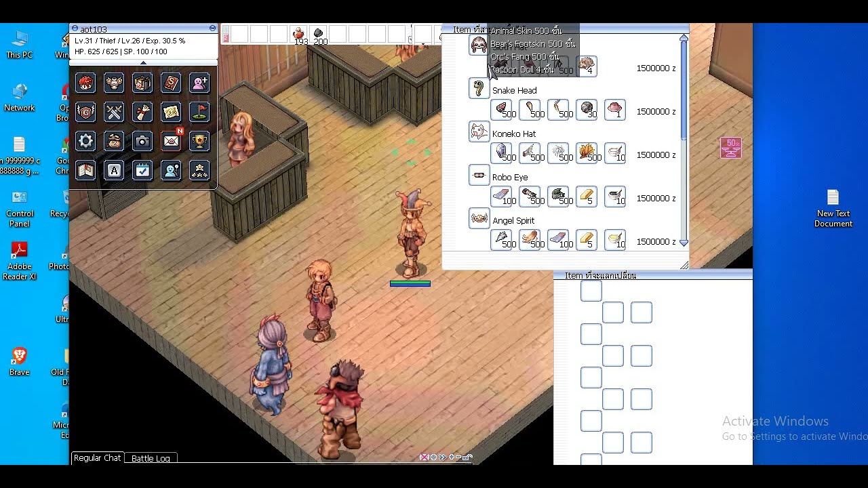Open the mail envelope with new badge

pos(172,140)
